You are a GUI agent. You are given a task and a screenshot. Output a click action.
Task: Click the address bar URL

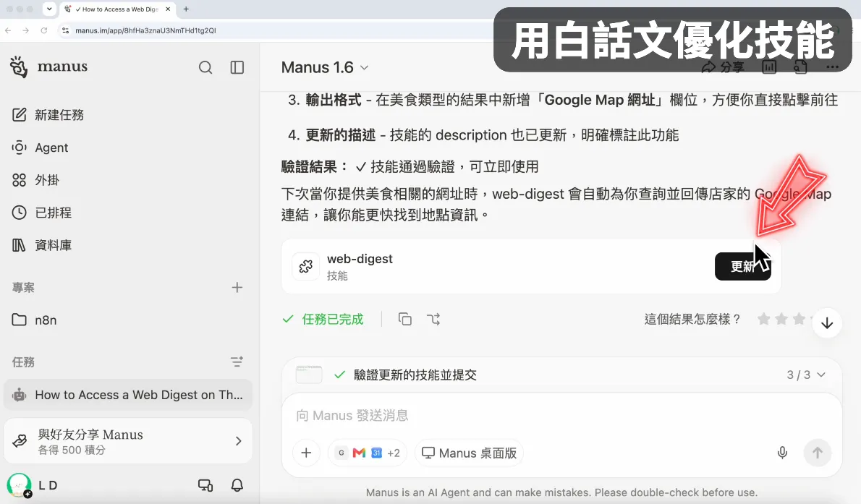(145, 30)
